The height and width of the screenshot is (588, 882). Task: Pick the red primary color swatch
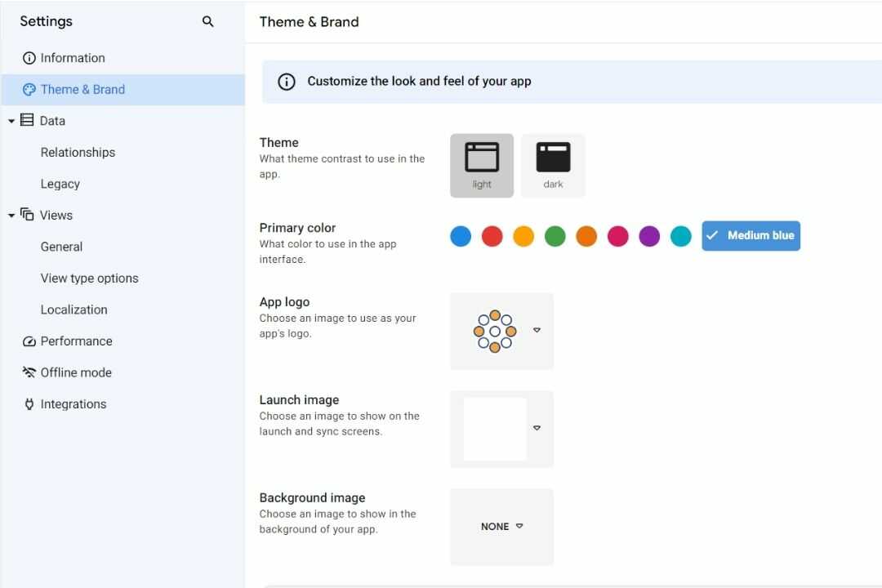coord(492,237)
